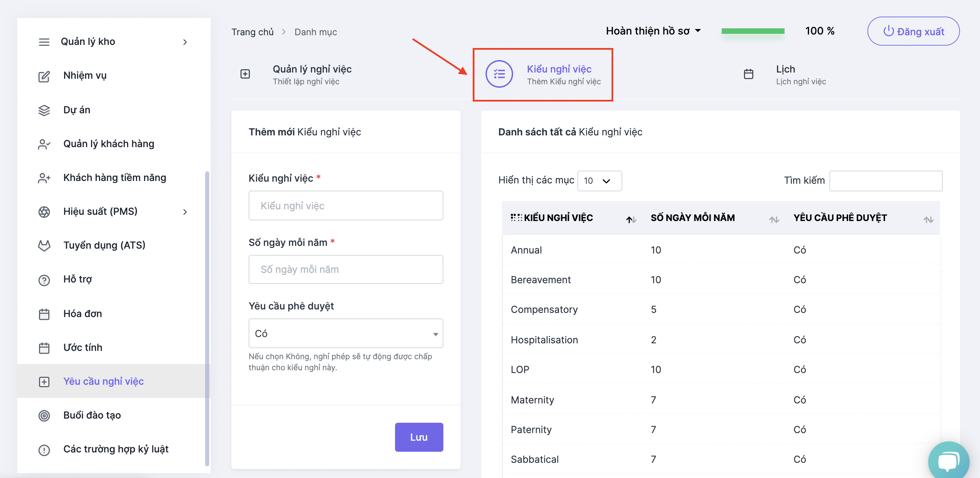
Task: Focus the Số ngày mỗi năm input field
Action: coord(346,269)
